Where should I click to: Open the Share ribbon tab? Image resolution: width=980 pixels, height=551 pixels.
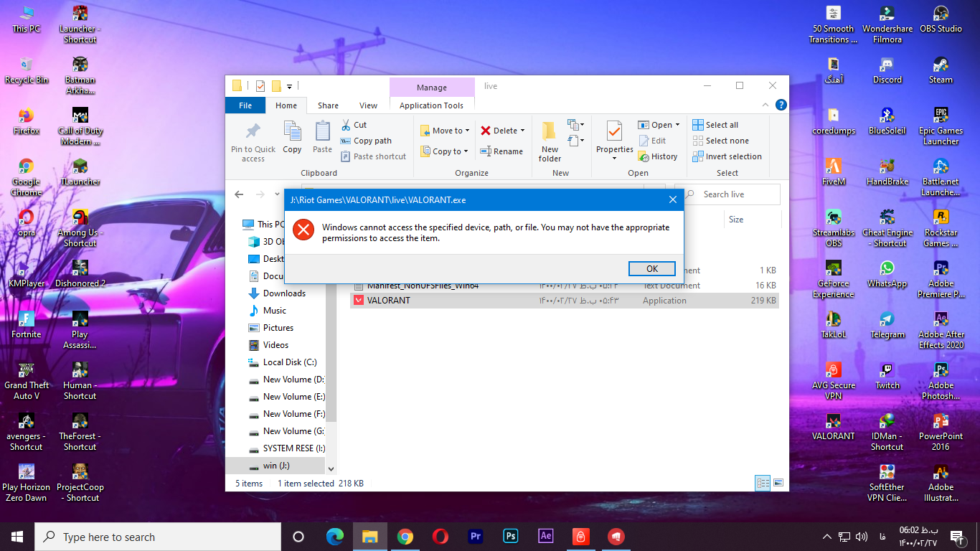(329, 105)
